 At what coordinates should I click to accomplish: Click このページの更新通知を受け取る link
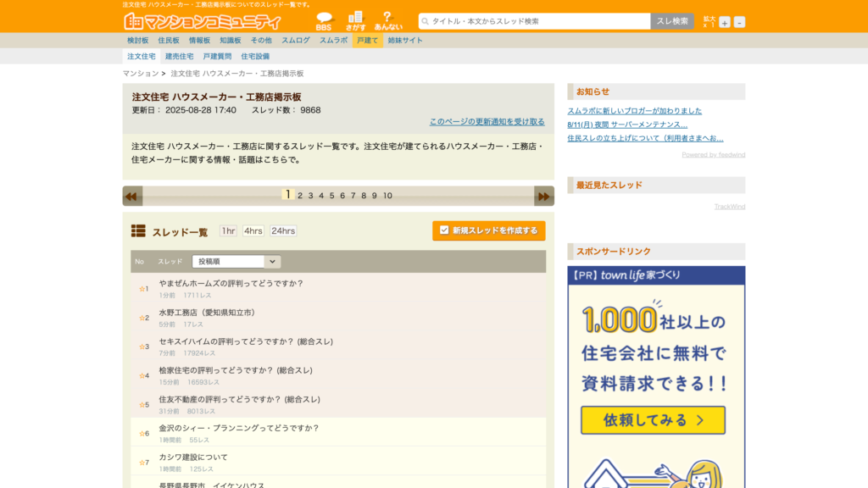(487, 122)
